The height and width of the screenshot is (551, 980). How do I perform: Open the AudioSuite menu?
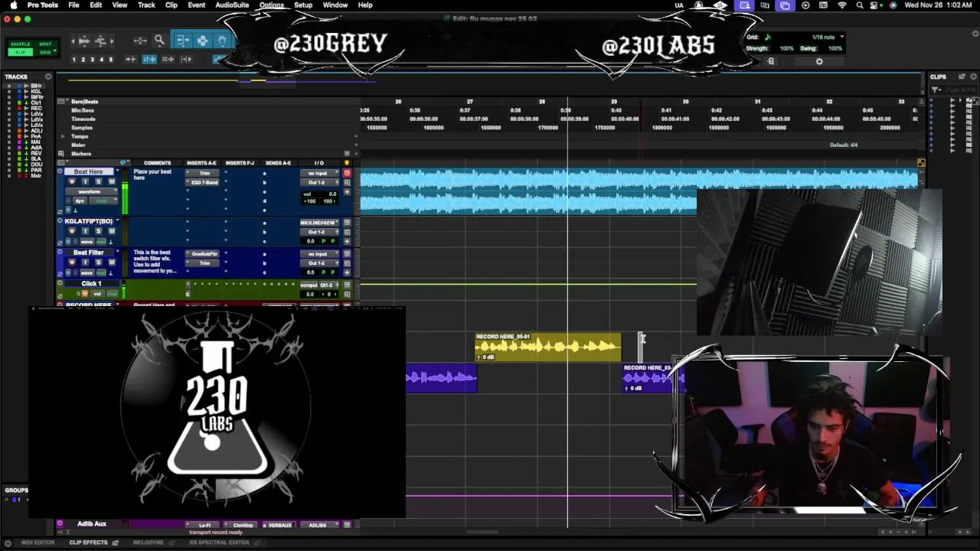(x=232, y=5)
